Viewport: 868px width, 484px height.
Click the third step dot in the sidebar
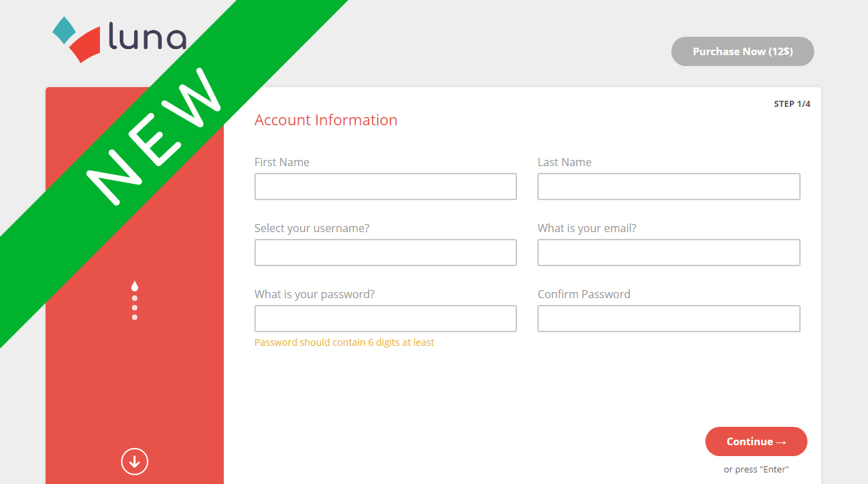click(135, 308)
